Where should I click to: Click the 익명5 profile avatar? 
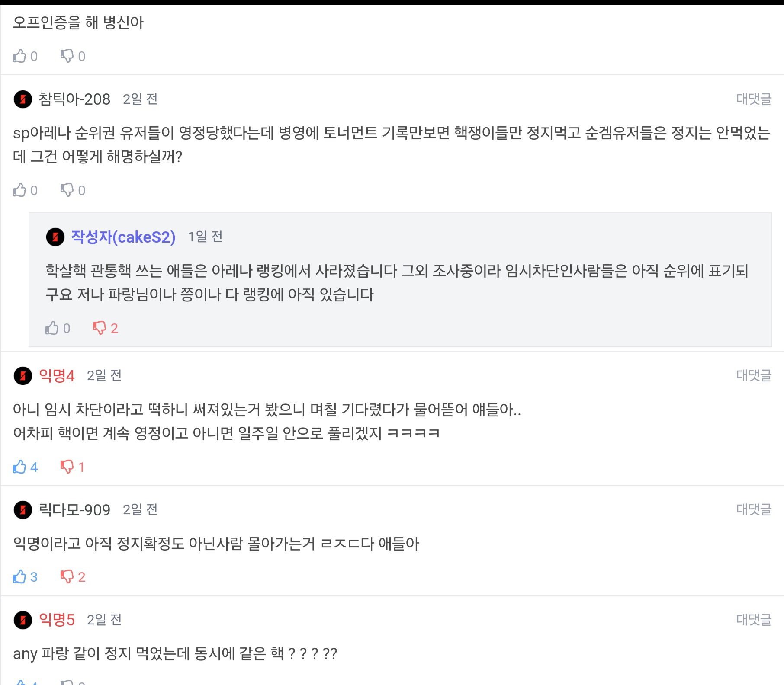[x=23, y=620]
